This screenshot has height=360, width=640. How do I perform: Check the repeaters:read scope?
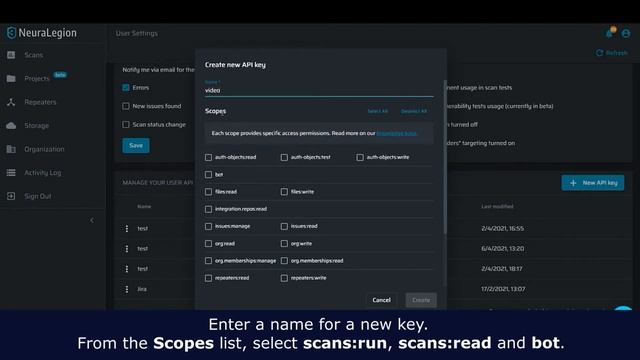click(208, 278)
